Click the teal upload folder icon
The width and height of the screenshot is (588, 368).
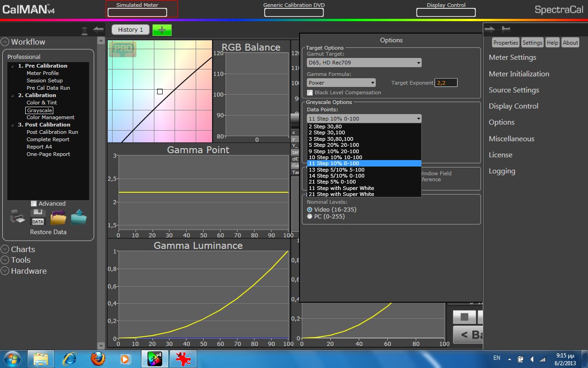(79, 217)
